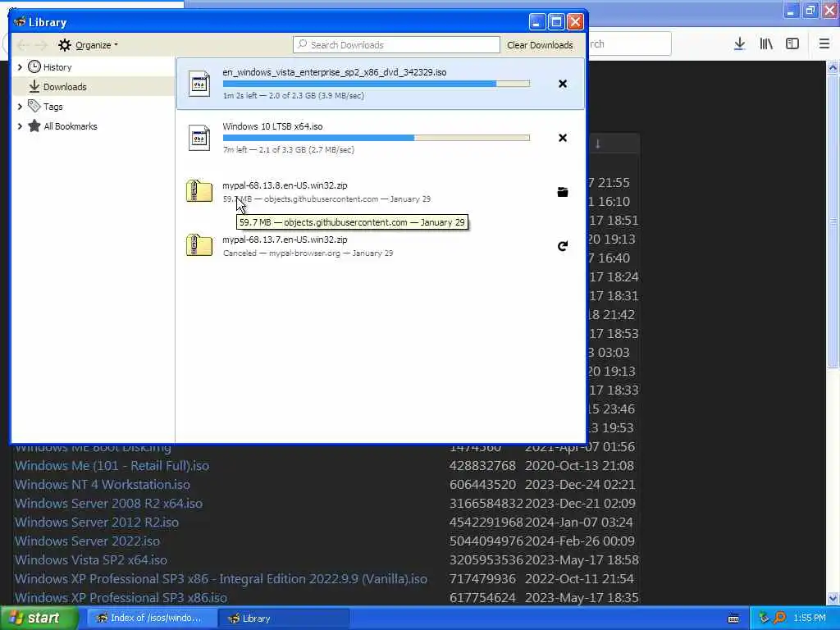This screenshot has height=630, width=840.
Task: Click the Vista enterprise download progress bar
Action: tap(376, 84)
